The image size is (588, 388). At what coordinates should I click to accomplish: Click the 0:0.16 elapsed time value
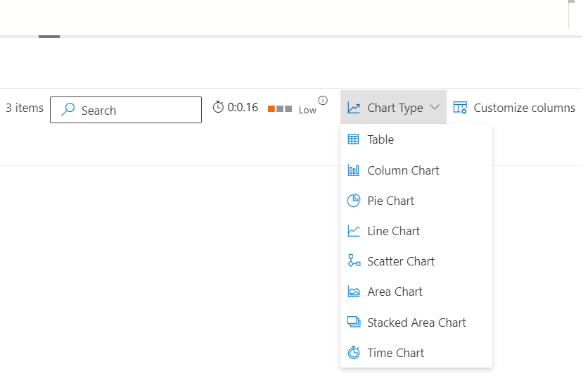click(x=243, y=108)
